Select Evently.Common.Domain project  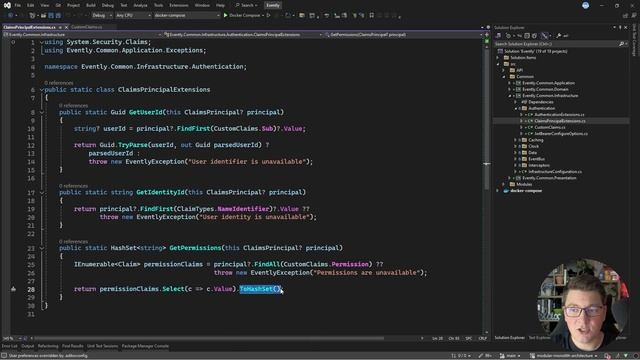pos(545,89)
